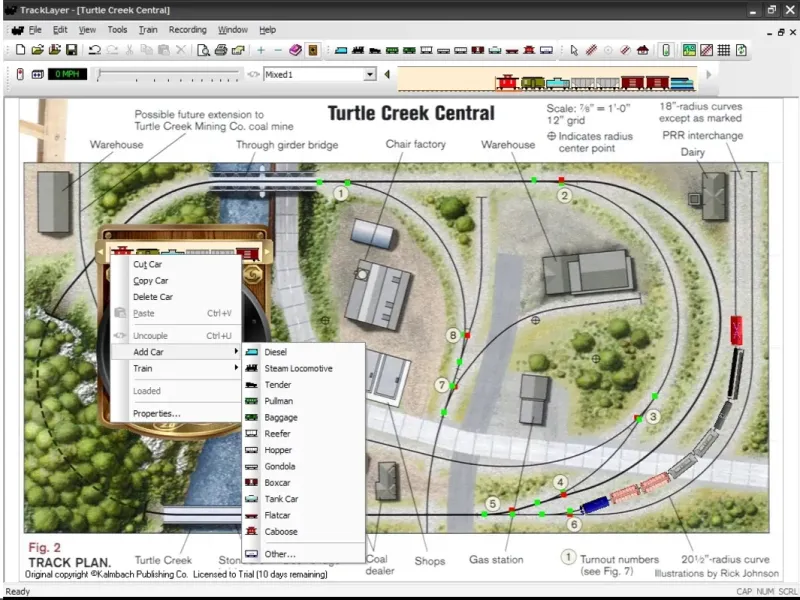Click the Open file toolbar icon
The image size is (800, 600).
(x=37, y=49)
